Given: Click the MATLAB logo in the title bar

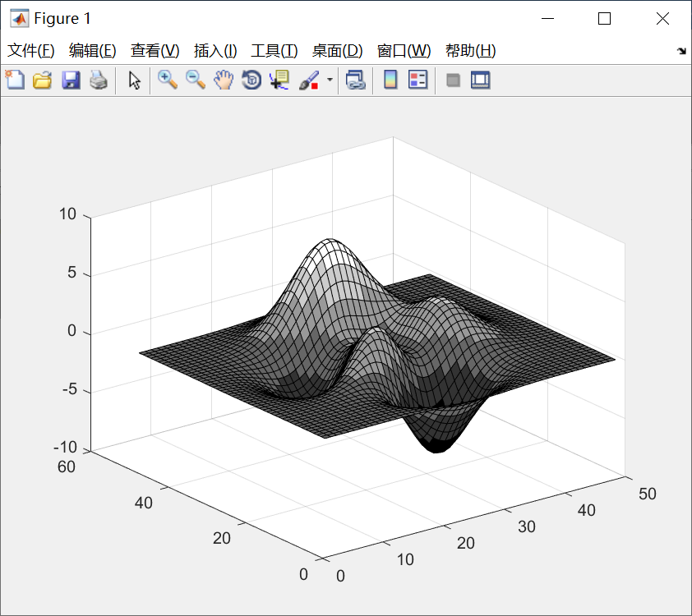Looking at the screenshot, I should pyautogui.click(x=19, y=19).
